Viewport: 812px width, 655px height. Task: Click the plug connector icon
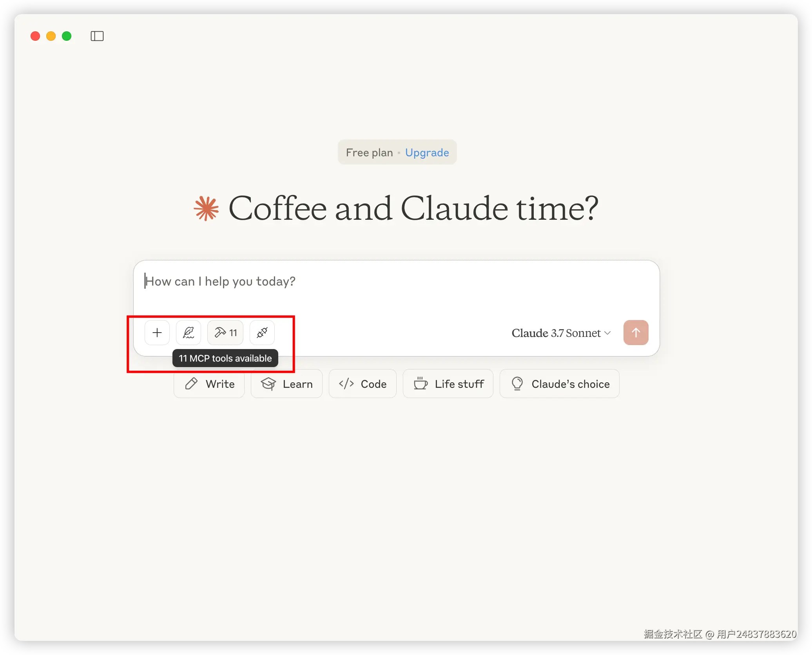coord(262,333)
